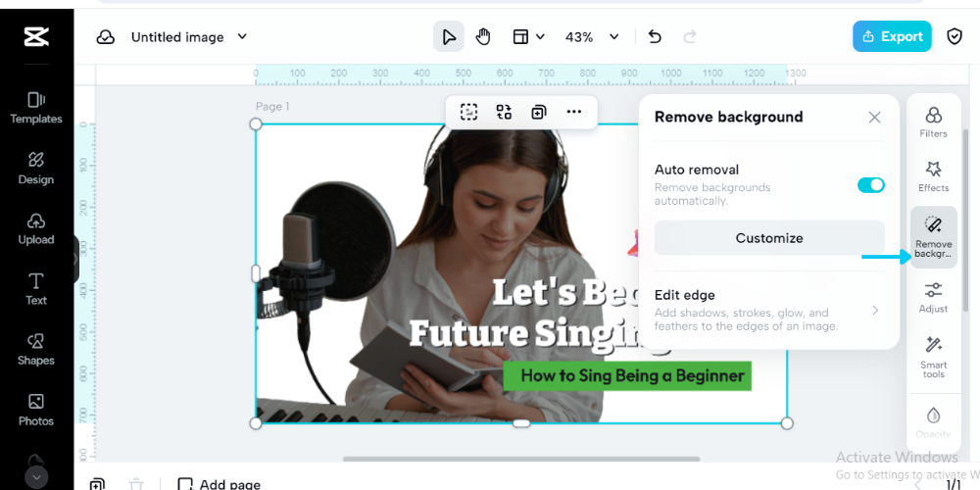Open the Upload panel
Screen dimensions: 980x490
point(36,228)
